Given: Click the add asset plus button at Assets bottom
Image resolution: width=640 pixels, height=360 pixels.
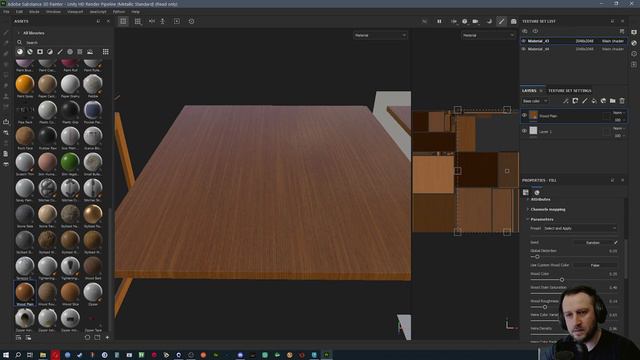Looking at the screenshot, I should click(107, 338).
